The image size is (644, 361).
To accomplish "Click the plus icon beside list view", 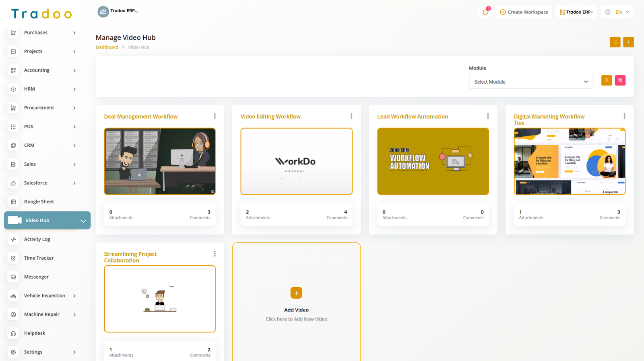I will pyautogui.click(x=628, y=42).
